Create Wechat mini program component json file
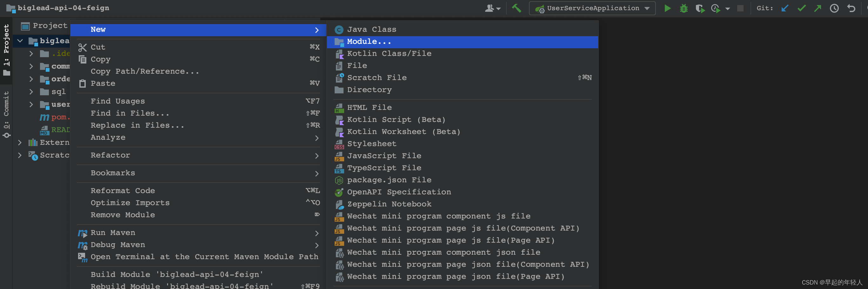868x289 pixels. tap(462, 252)
